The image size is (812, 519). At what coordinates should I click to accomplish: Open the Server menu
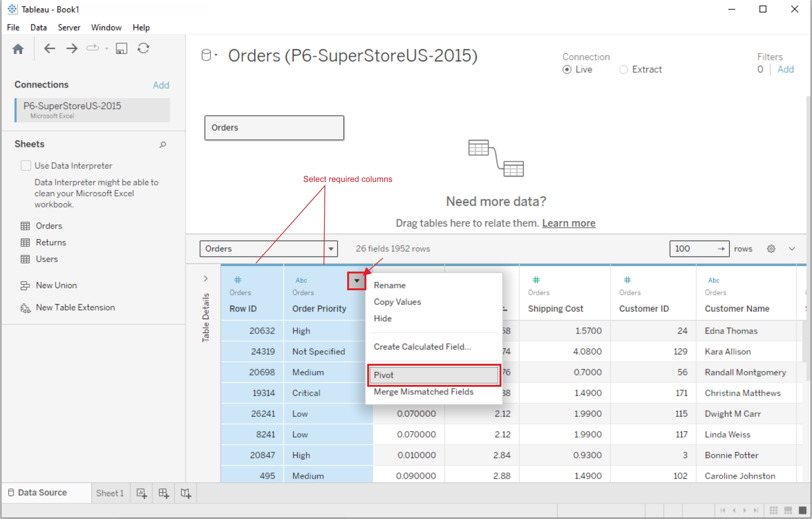[x=69, y=28]
